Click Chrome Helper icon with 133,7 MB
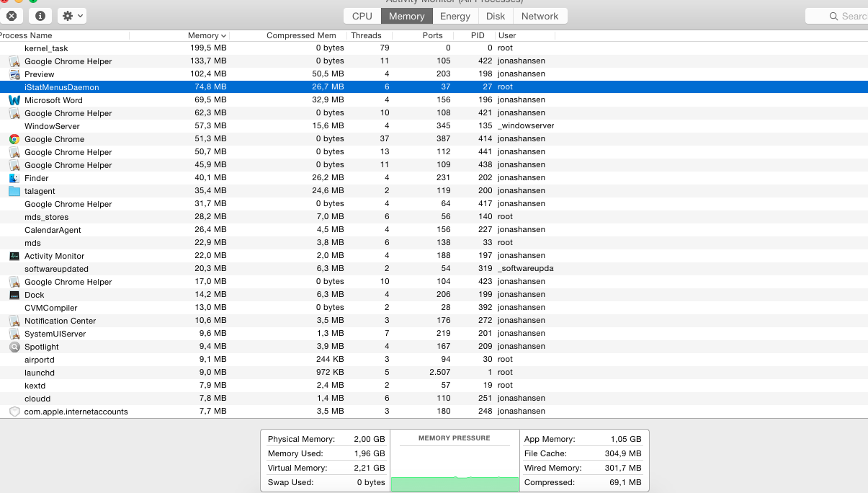This screenshot has height=493, width=868. [14, 61]
